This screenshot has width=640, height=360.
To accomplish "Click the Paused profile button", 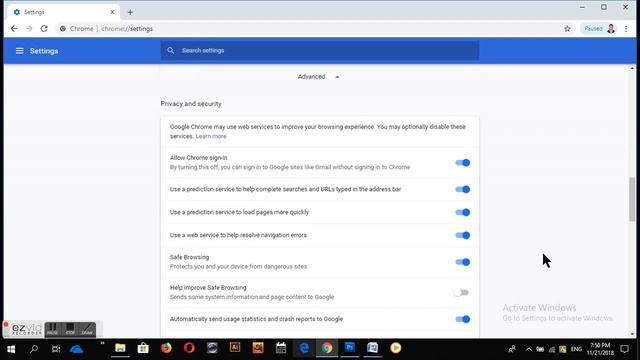I will [x=599, y=29].
